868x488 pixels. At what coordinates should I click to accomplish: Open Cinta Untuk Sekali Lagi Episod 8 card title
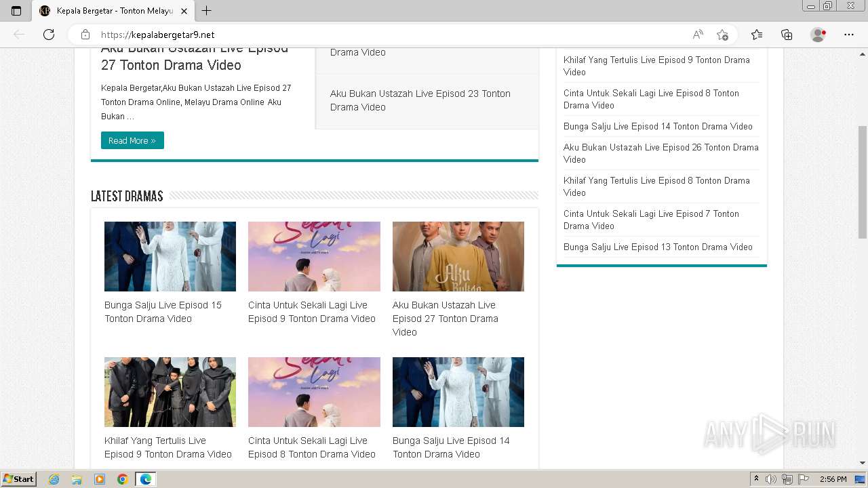tap(312, 447)
